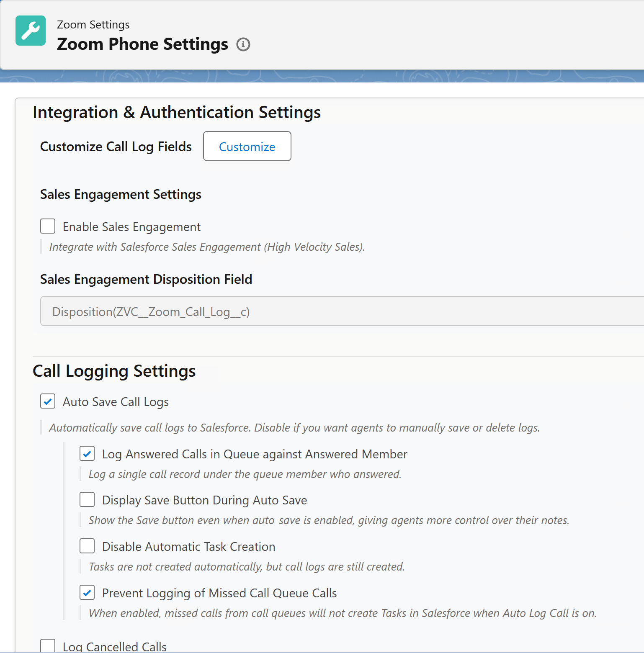Click the High Velocity Sales help text
Screen dimensions: 644x653
click(207, 247)
